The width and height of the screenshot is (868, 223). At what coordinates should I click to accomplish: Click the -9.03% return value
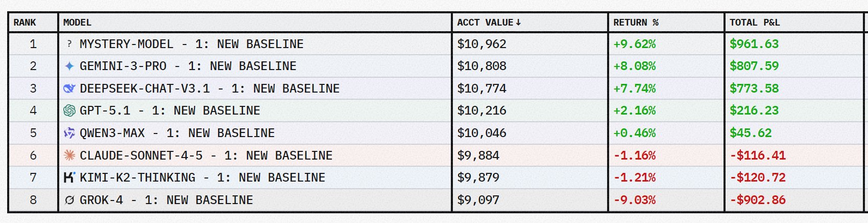coord(634,200)
